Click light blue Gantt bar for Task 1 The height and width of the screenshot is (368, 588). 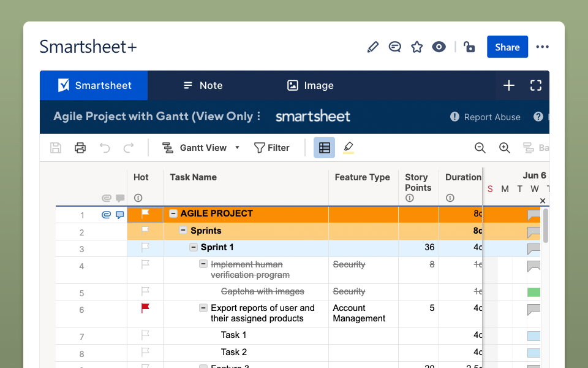pyautogui.click(x=533, y=335)
